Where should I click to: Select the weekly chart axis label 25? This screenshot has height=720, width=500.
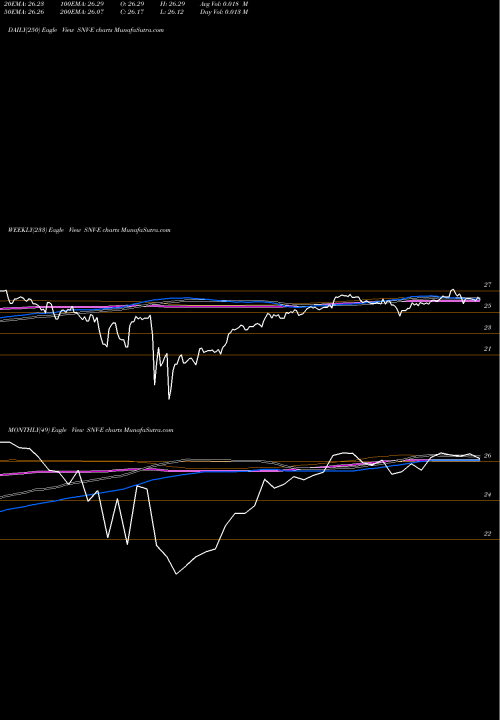[488, 306]
